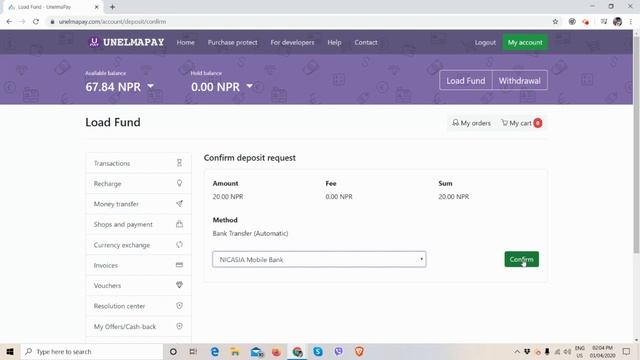640x360 pixels.
Task: Click the Transactions hourglass icon
Action: pos(179,163)
